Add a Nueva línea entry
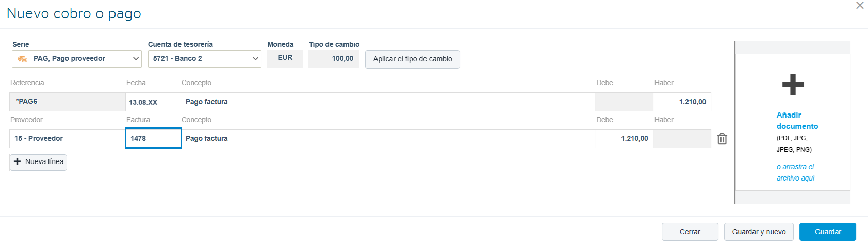868x244 pixels. (x=38, y=162)
